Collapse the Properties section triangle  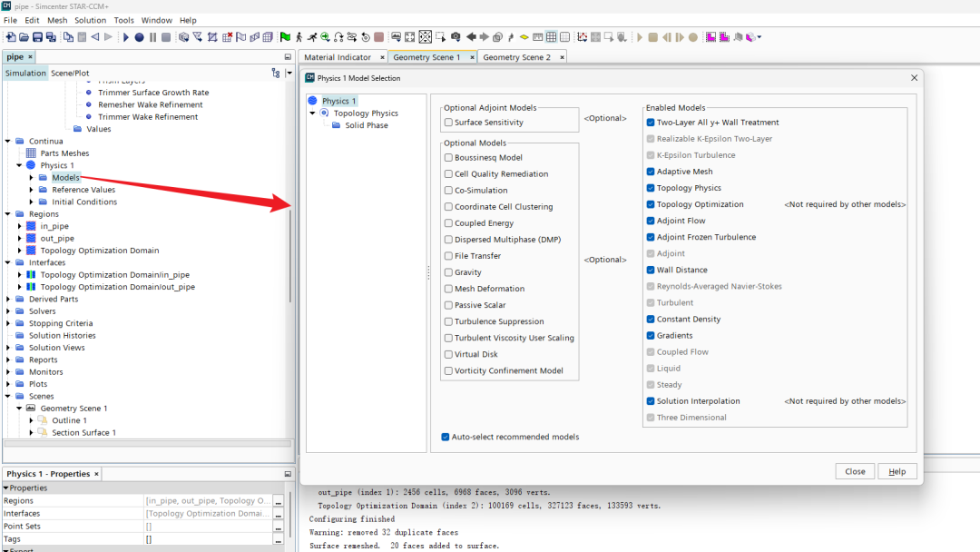click(x=5, y=488)
